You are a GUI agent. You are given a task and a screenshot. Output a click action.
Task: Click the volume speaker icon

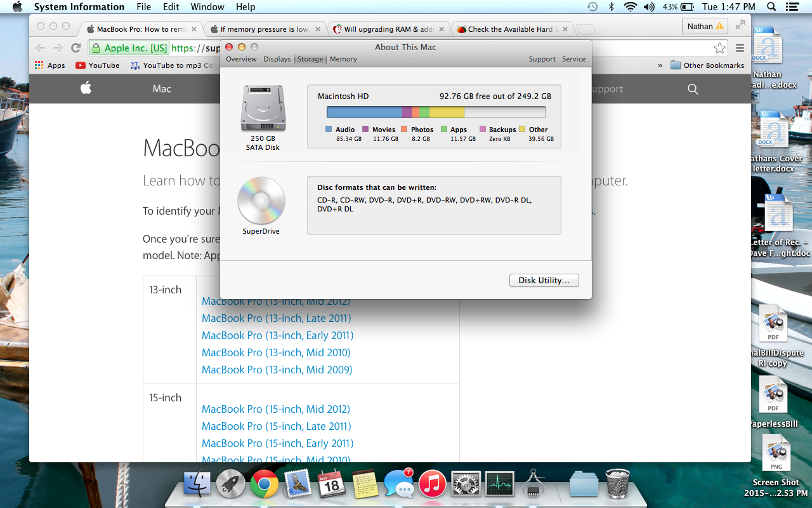click(649, 7)
